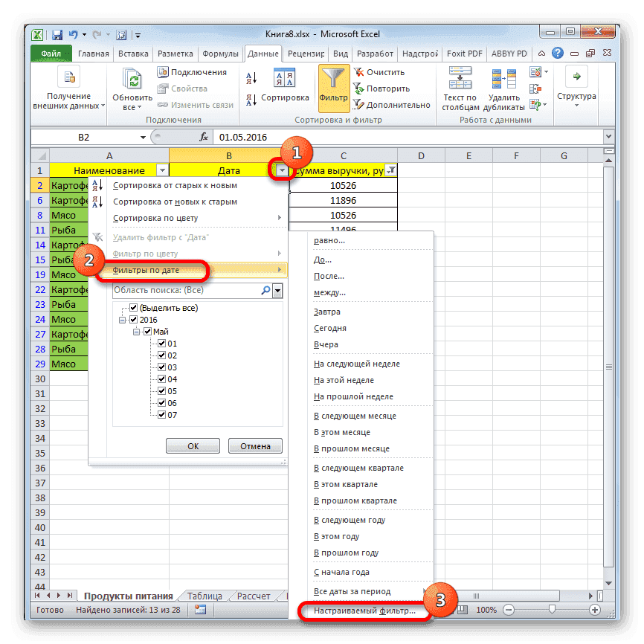Screen dimensions: 644x644
Task: Click the Отмена button
Action: (254, 446)
